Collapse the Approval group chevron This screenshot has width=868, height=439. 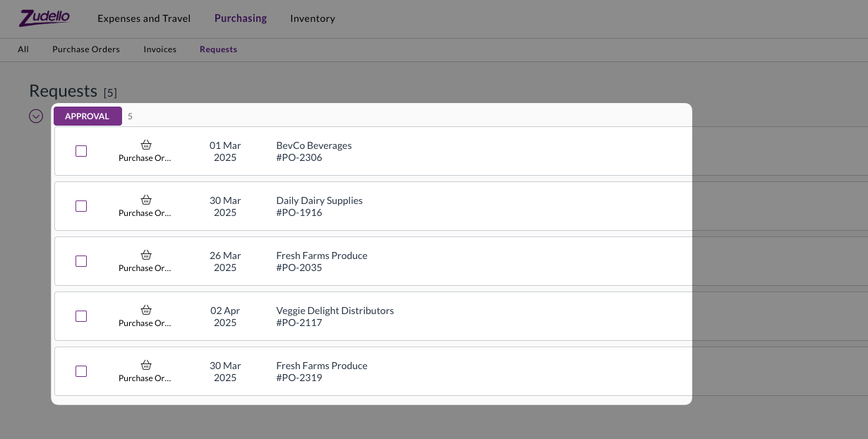36,116
